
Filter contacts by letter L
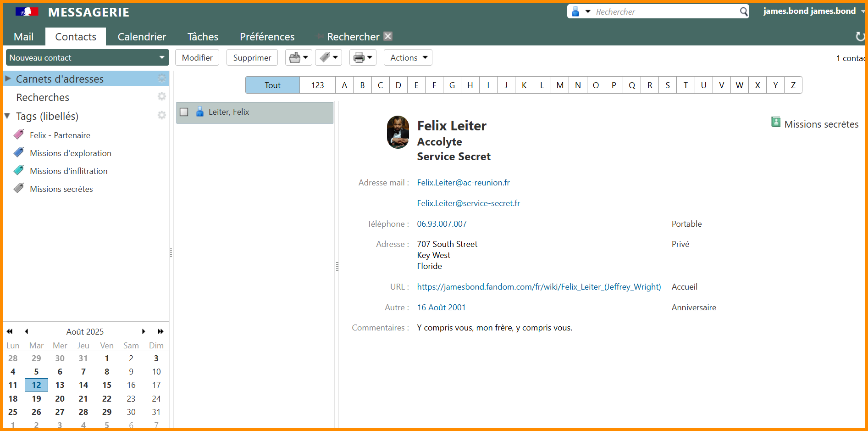[x=542, y=85]
